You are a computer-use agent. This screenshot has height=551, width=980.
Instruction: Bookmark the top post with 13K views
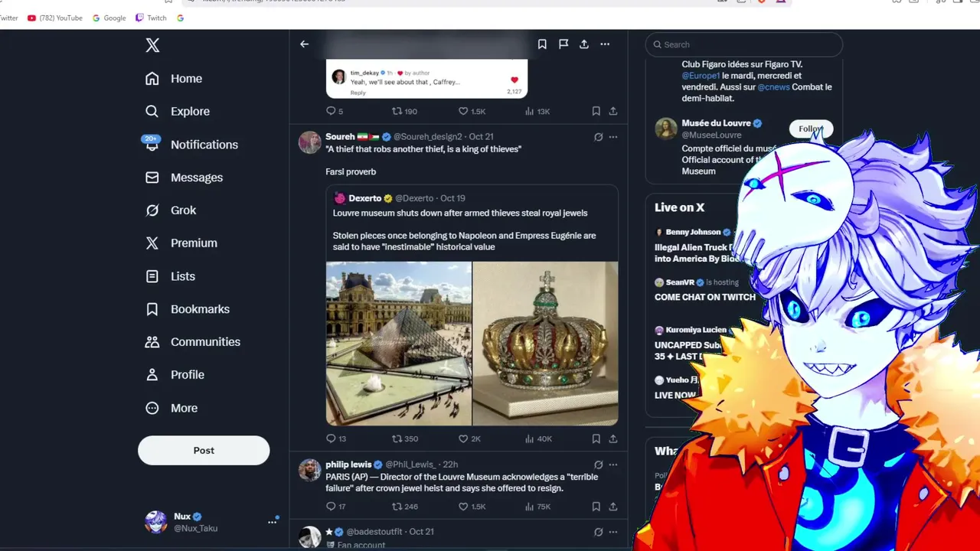596,111
